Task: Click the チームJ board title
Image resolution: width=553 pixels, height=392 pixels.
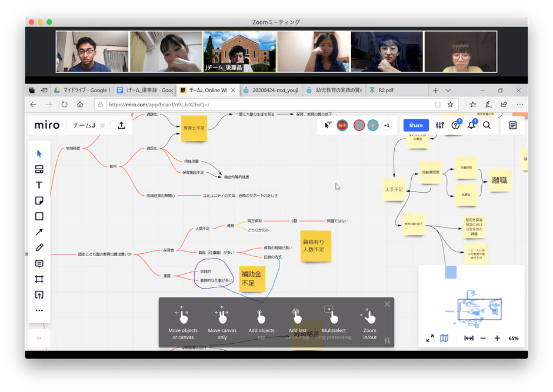Action: [x=84, y=125]
